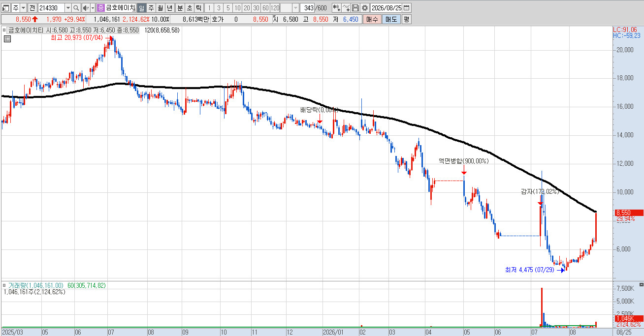The height and width of the screenshot is (336, 644).
Task: Switch to 초 second chart period
Action: (189, 8)
